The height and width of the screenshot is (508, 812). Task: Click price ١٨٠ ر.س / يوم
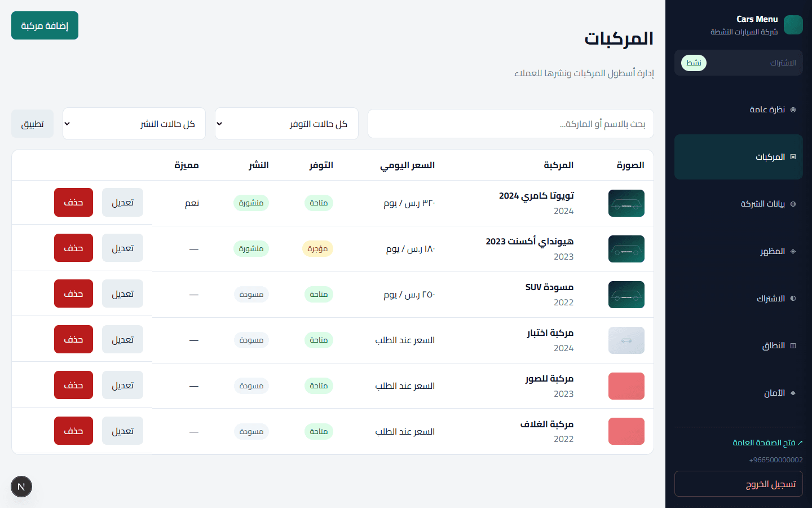(x=411, y=248)
